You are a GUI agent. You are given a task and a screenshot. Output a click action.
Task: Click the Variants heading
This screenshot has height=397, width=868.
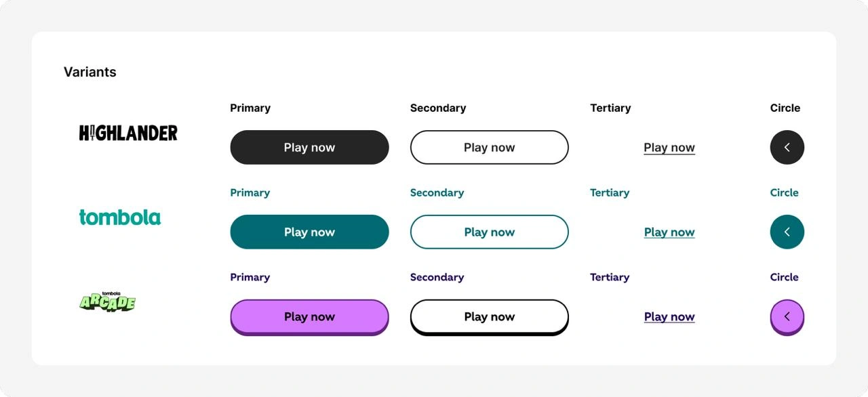point(90,72)
